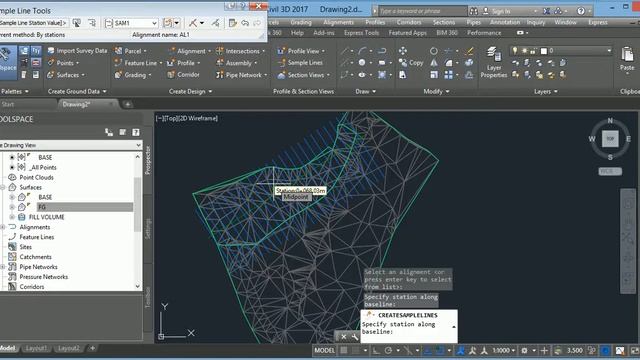The image size is (640, 360).
Task: Open the Pipes menu
Action: pyautogui.click(x=473, y=22)
